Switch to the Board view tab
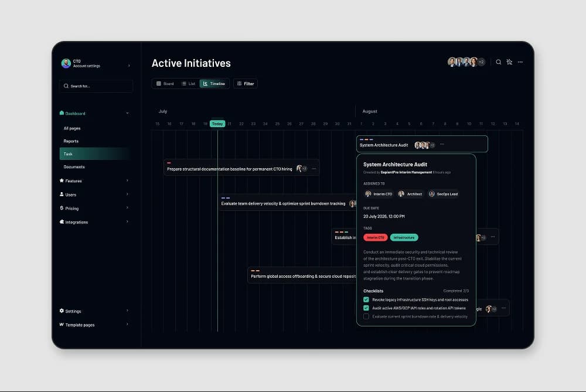The image size is (586, 392). 165,84
